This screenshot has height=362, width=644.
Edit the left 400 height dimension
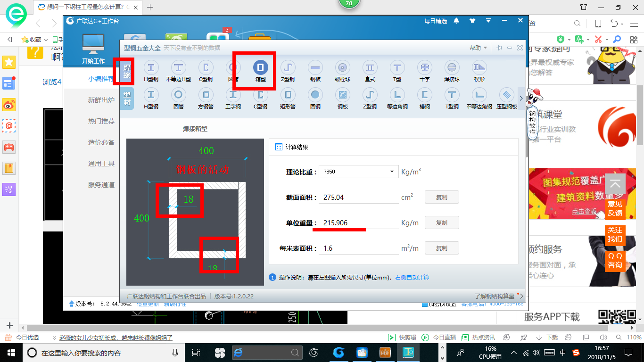[x=141, y=218]
